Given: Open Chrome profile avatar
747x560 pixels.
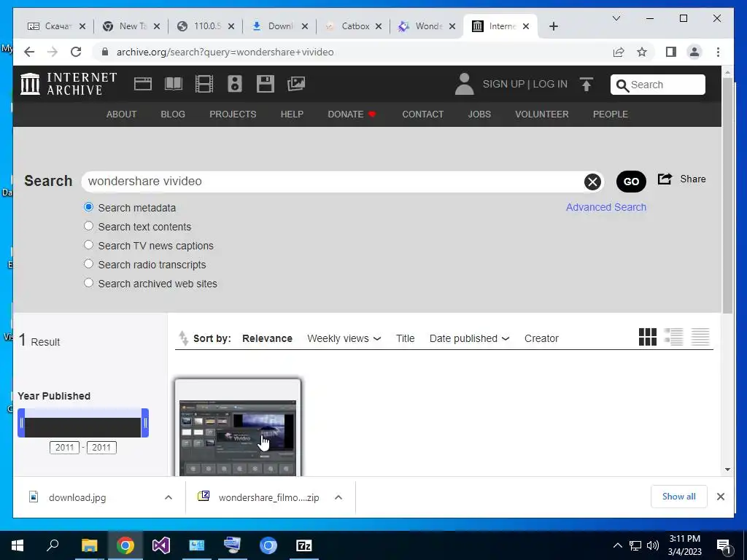Looking at the screenshot, I should tap(694, 52).
